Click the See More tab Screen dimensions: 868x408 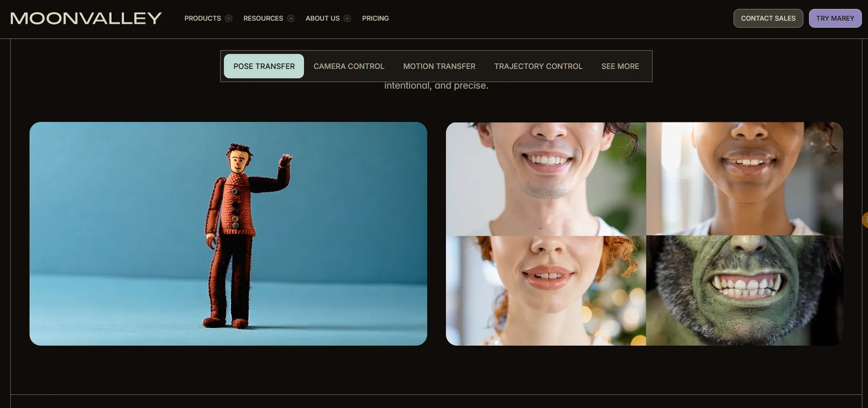tap(620, 66)
